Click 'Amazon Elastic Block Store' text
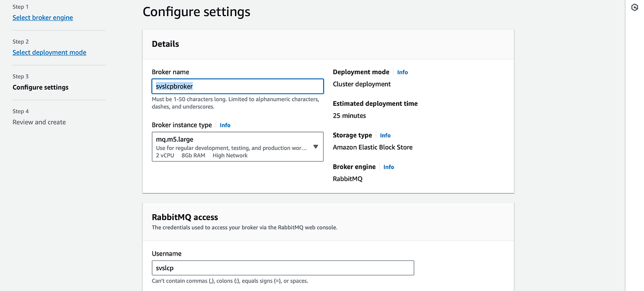 point(372,148)
